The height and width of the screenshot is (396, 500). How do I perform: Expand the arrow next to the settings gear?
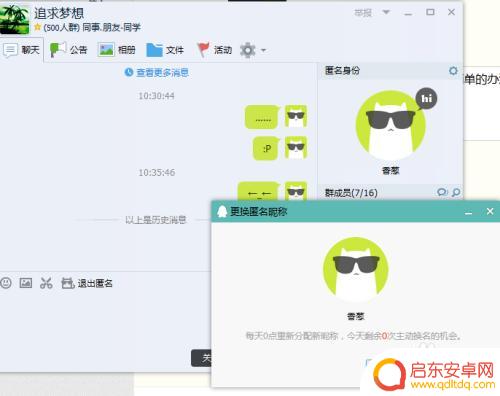pos(263,51)
